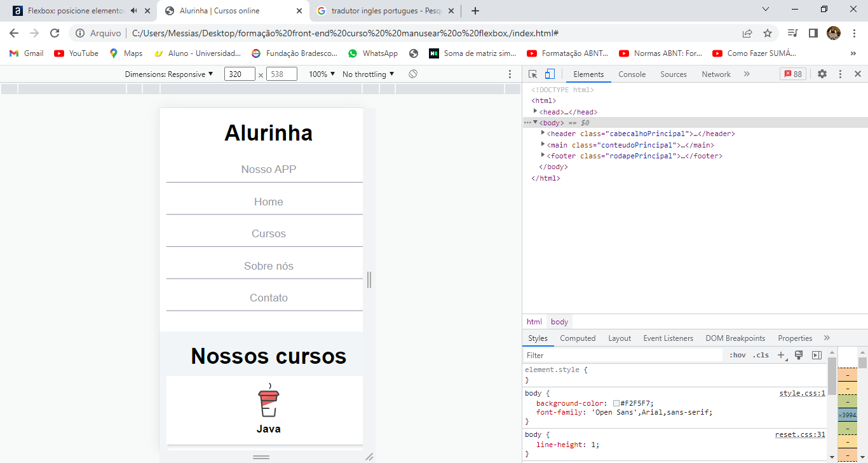
Task: Expand the head element node
Action: click(535, 111)
